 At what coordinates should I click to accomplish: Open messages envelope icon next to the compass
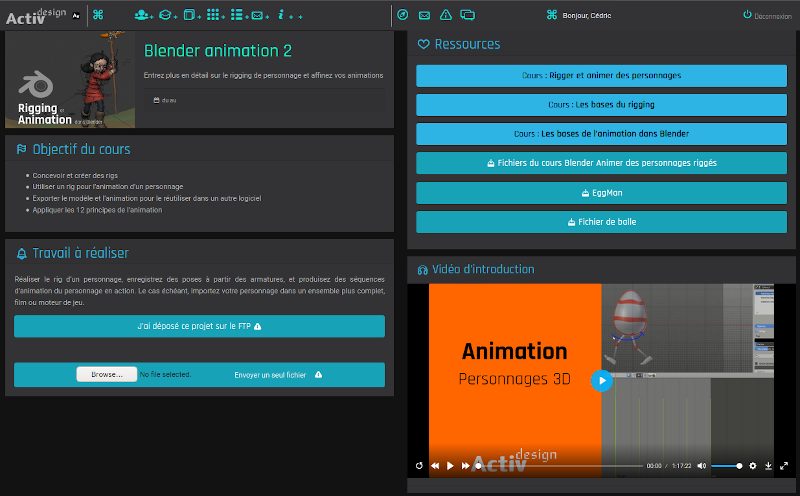pos(424,15)
